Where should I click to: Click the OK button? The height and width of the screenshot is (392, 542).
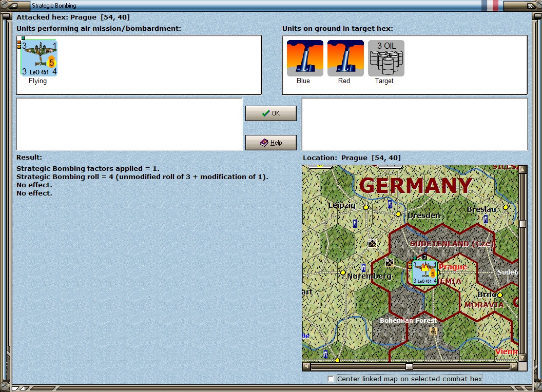[x=270, y=113]
